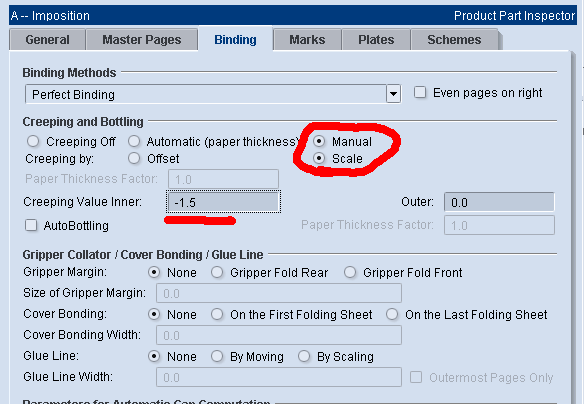Click the 'Cover Bonding:' label
584x404 pixels.
[x=65, y=314]
